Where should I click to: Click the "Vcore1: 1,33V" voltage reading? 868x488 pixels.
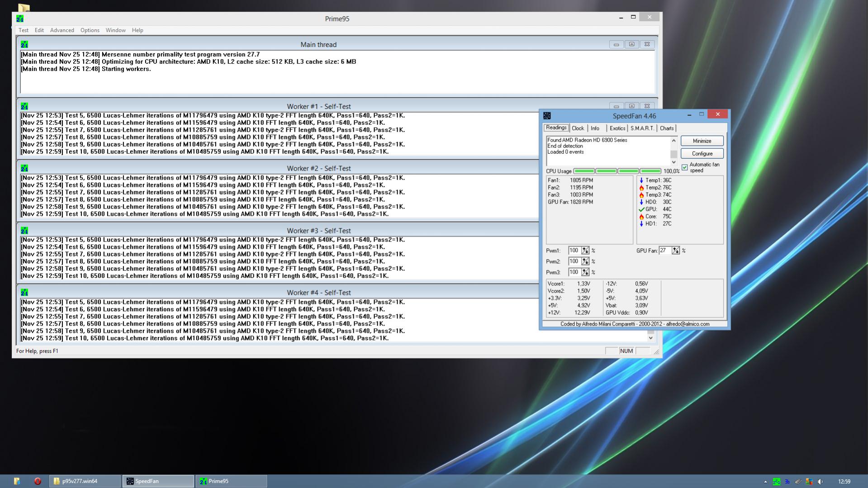tap(569, 284)
